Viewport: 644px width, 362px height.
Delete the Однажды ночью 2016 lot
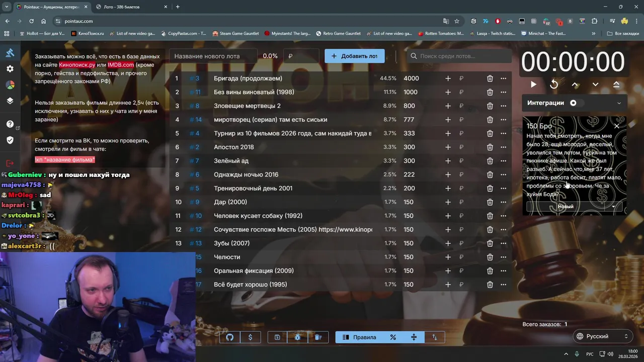tap(490, 174)
